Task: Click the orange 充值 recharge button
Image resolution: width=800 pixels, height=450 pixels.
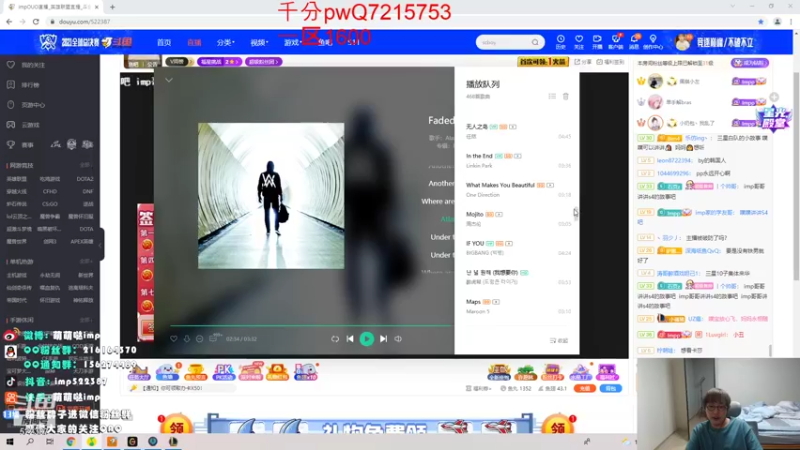Action: (584, 388)
